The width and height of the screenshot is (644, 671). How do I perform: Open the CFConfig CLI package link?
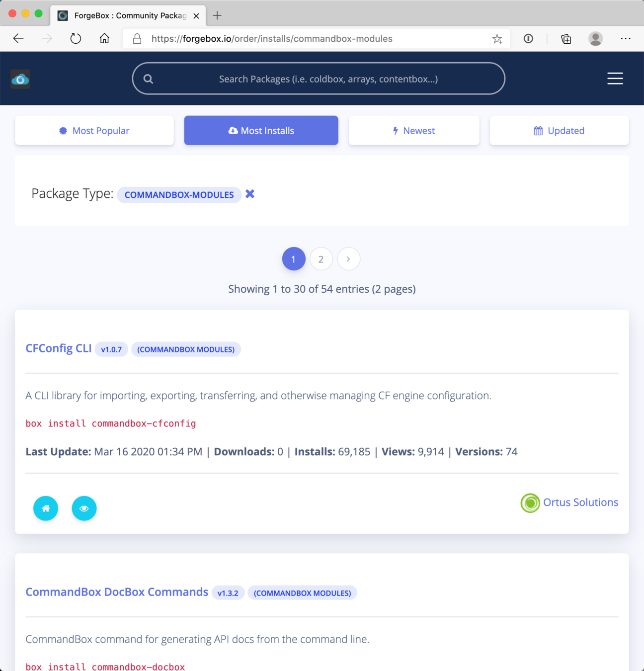coord(59,348)
